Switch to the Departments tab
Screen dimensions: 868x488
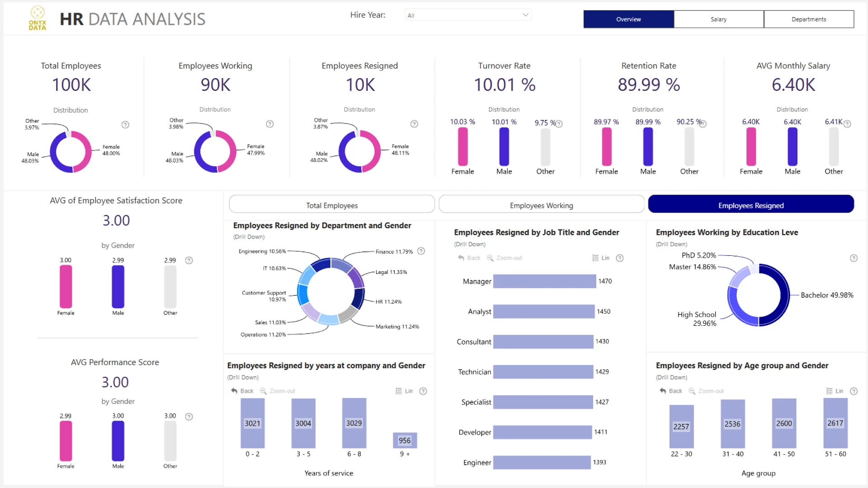(809, 19)
